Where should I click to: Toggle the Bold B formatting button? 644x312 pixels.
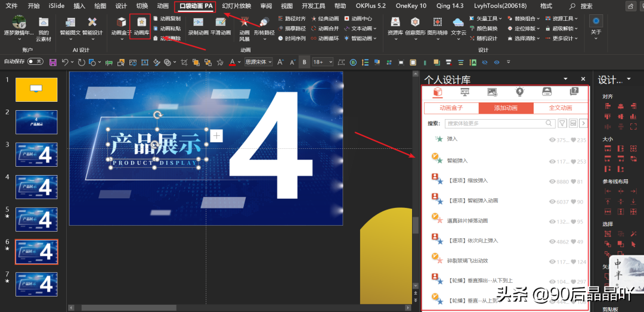pyautogui.click(x=304, y=63)
